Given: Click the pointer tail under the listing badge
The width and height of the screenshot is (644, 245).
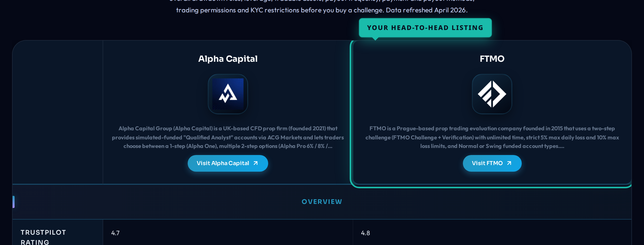Looking at the screenshot, I should [375, 39].
